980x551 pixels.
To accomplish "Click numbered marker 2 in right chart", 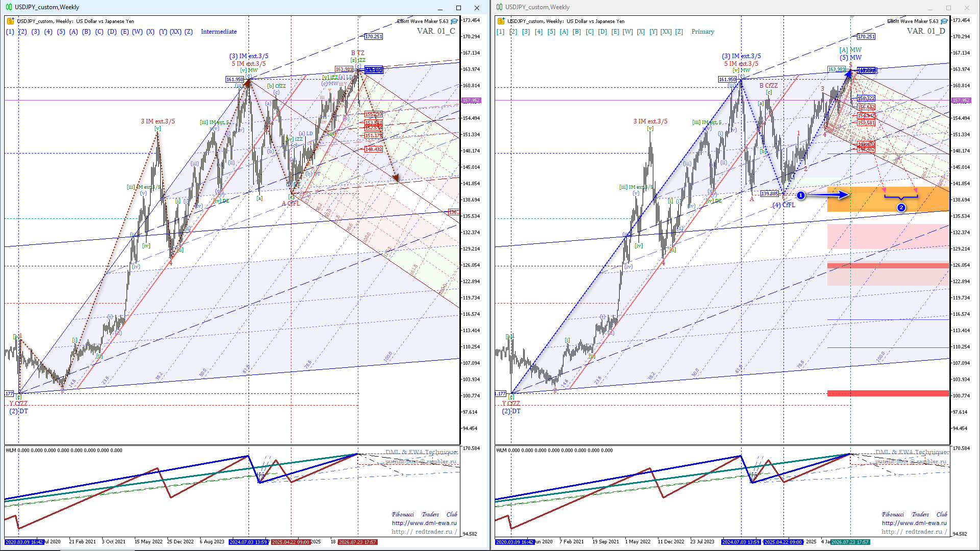I will [x=901, y=208].
